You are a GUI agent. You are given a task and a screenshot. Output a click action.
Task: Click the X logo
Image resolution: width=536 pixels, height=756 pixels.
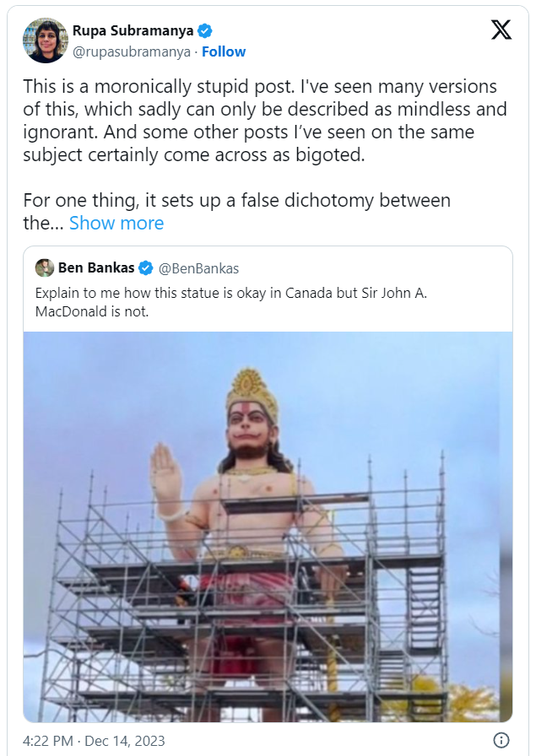[x=501, y=30]
